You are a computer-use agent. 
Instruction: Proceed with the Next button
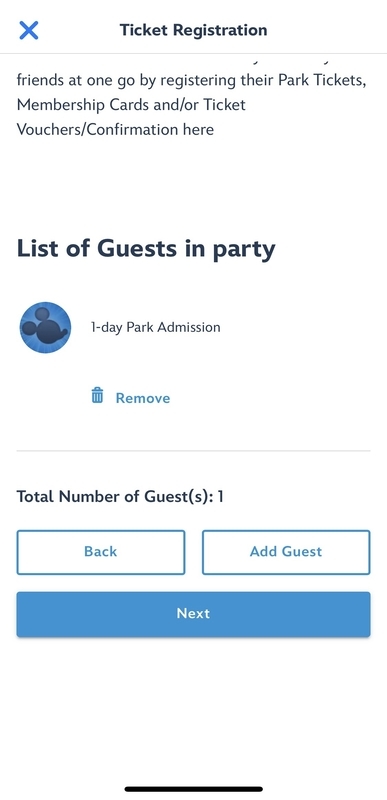tap(193, 614)
